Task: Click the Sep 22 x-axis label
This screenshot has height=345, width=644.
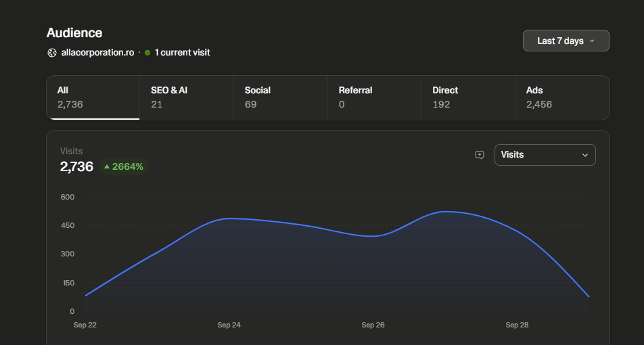Action: tap(85, 325)
